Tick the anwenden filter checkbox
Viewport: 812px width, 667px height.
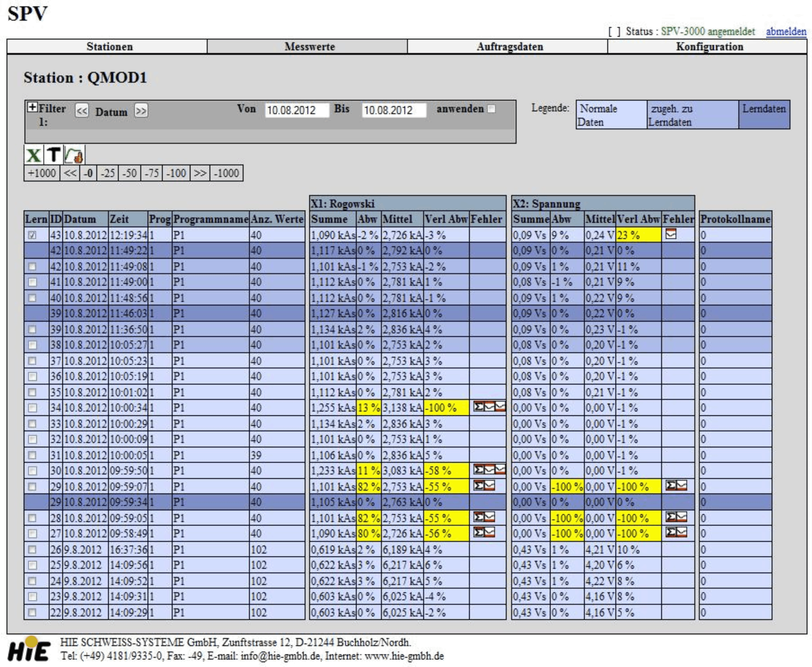pos(491,109)
